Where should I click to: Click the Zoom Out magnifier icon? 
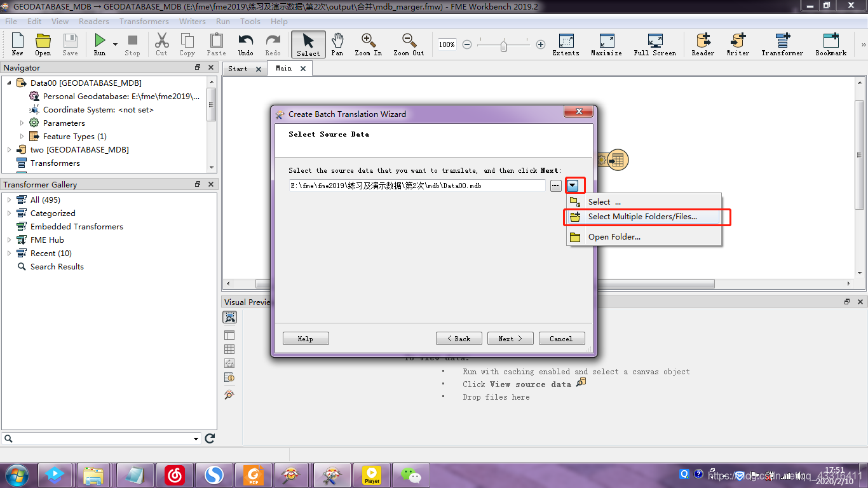click(409, 44)
